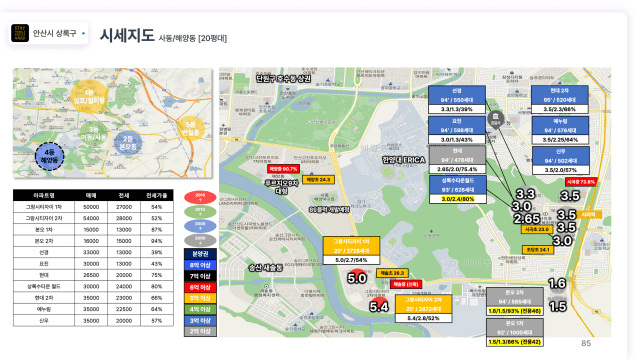The image size is (640, 360).
Task: Click the 그랑시티자이 2차 yellow map card
Action: [423, 309]
